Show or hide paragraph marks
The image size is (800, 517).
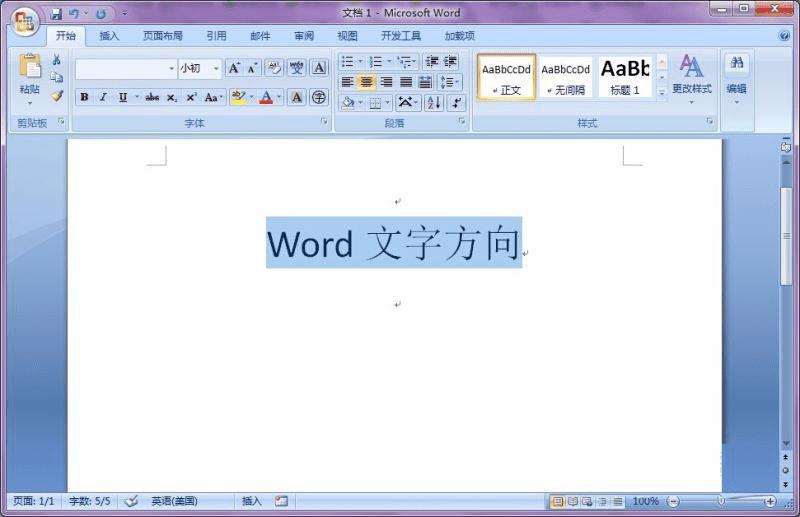456,103
